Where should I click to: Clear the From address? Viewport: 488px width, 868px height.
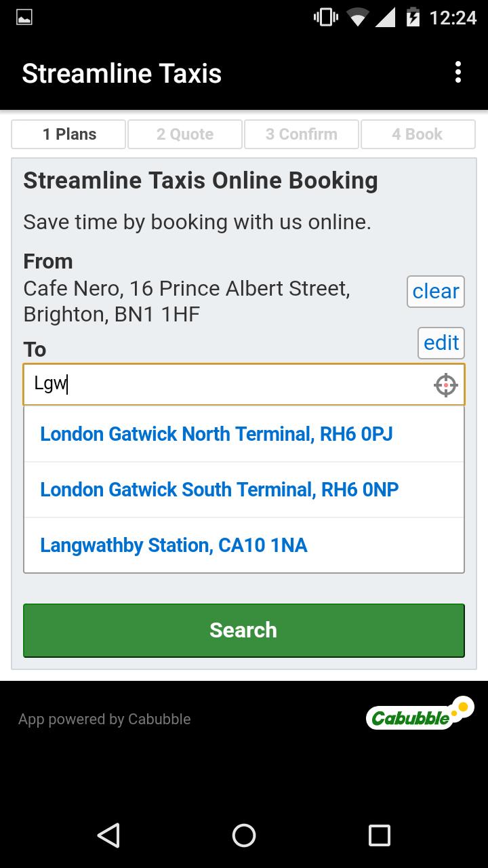[x=436, y=291]
